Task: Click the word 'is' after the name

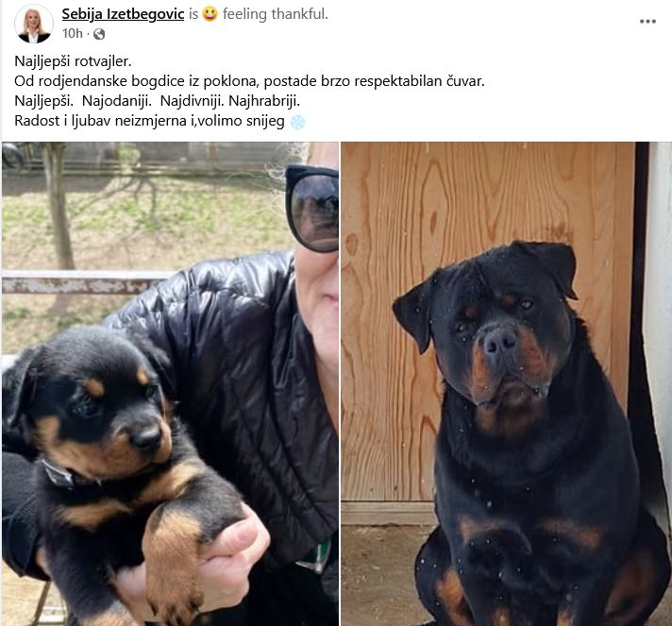Action: [x=193, y=14]
